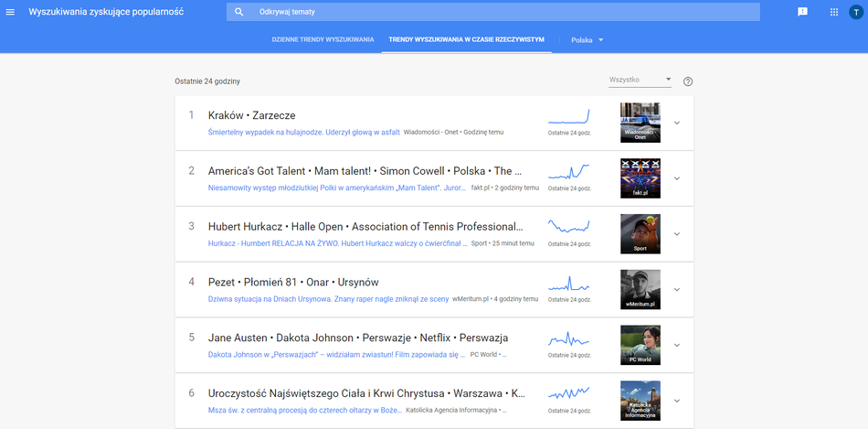Open the Kraków Zarzecze trend sparkline chart
868x429 pixels.
pos(568,116)
